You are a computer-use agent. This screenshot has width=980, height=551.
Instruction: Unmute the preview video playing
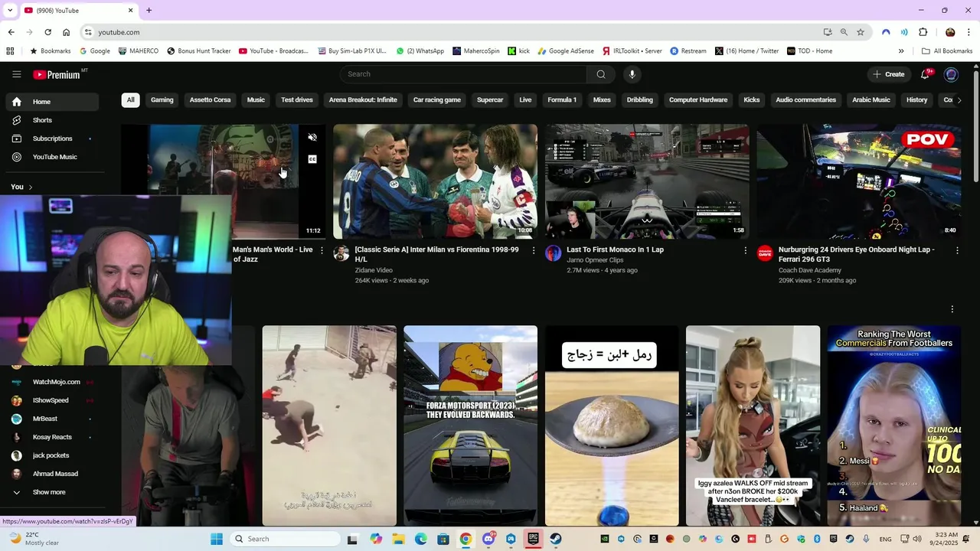312,138
